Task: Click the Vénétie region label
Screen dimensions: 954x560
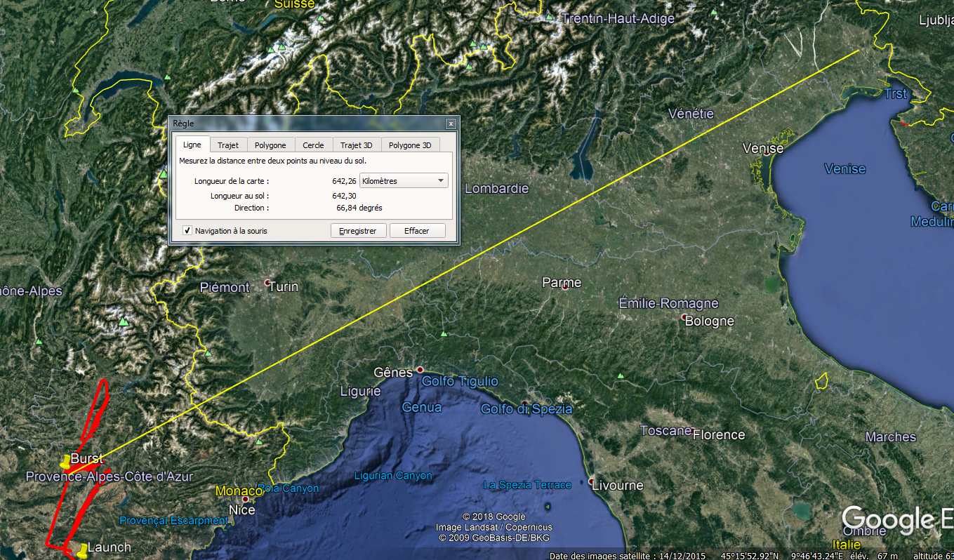Action: 691,114
